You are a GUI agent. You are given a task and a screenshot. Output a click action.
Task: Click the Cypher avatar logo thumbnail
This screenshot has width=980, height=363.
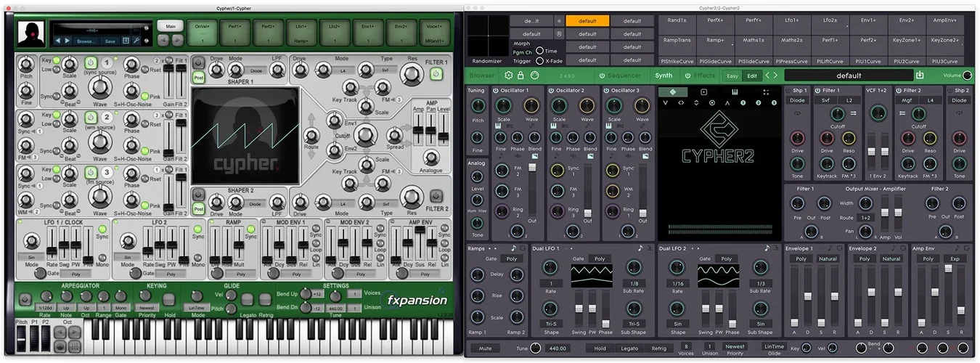(30, 33)
